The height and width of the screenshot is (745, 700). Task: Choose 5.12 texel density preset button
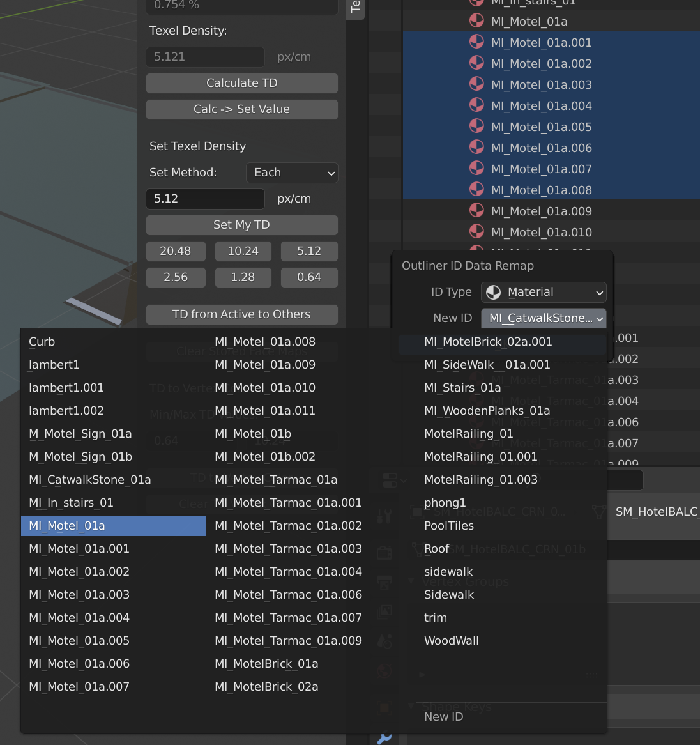pos(309,251)
